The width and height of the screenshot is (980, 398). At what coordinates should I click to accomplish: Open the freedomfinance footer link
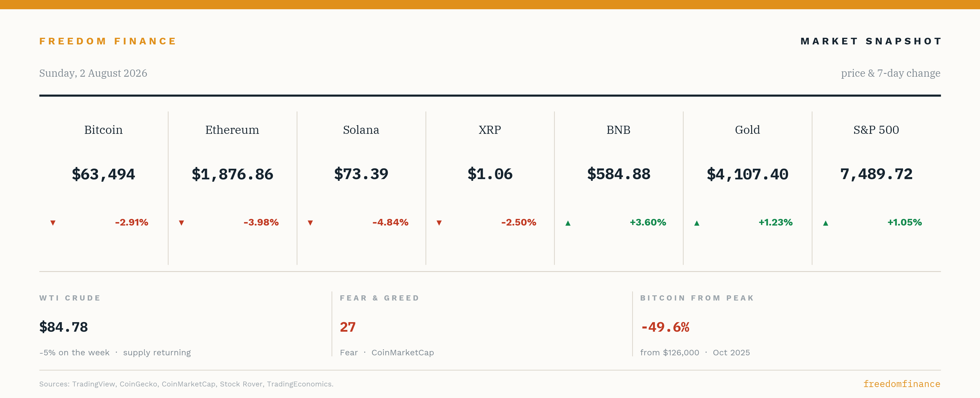(x=902, y=384)
